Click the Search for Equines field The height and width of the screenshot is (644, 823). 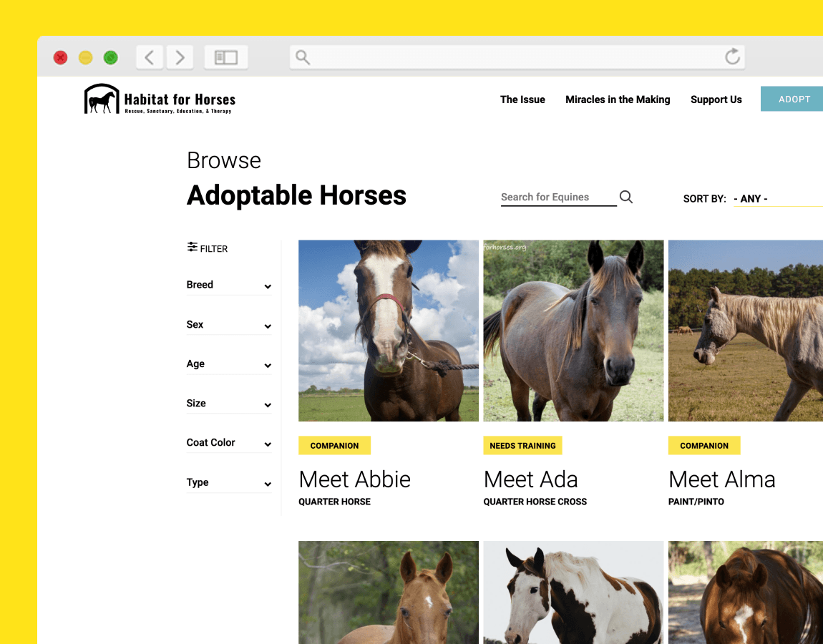[x=558, y=197]
